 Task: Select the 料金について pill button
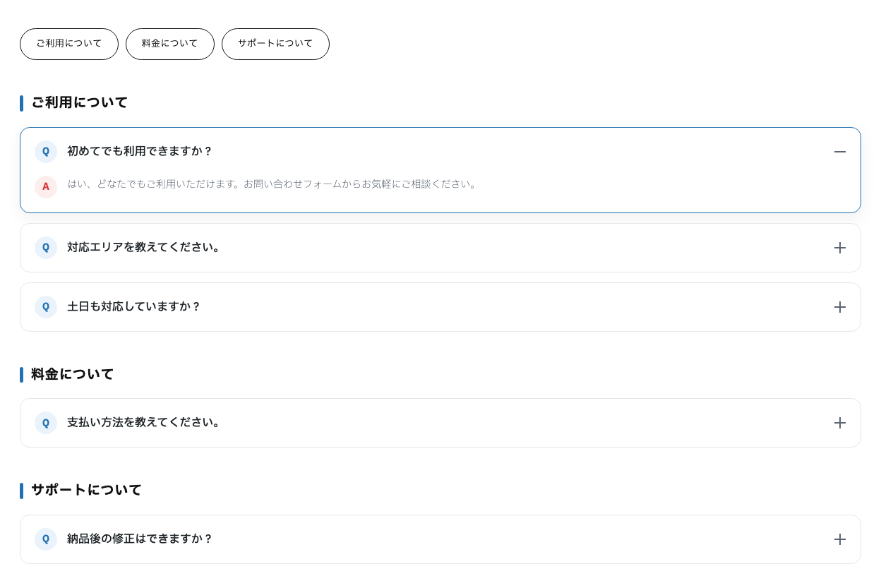[x=170, y=44]
